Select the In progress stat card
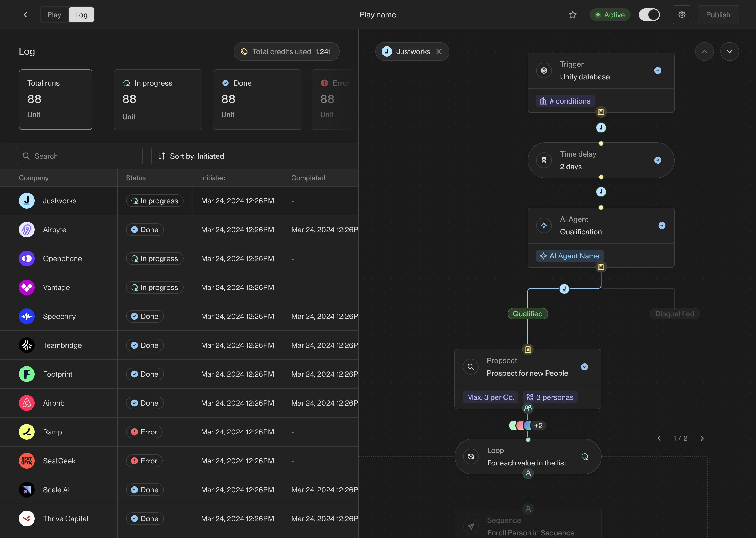The image size is (756, 538). (x=158, y=99)
